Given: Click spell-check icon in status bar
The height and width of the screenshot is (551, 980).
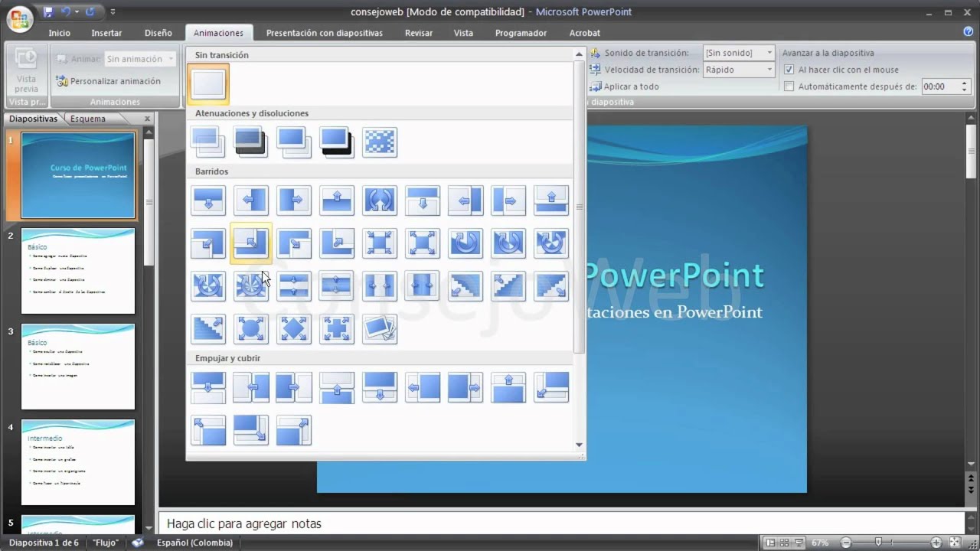Looking at the screenshot, I should (x=138, y=543).
